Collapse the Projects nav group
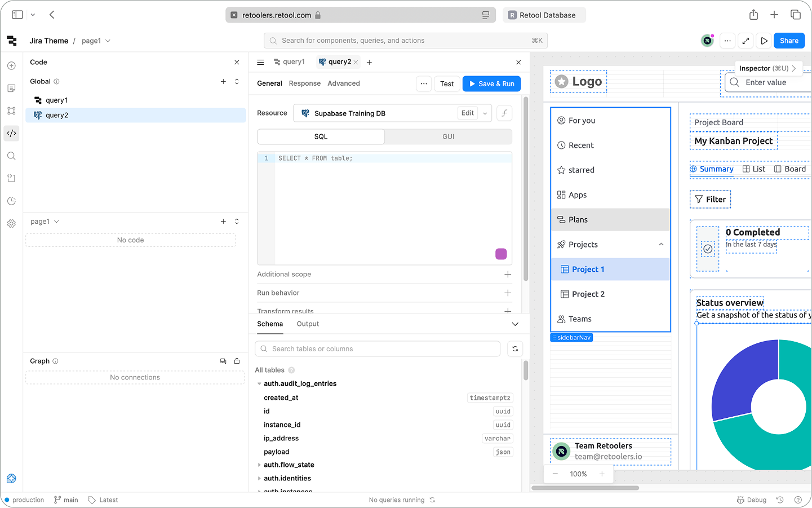 tap(661, 245)
